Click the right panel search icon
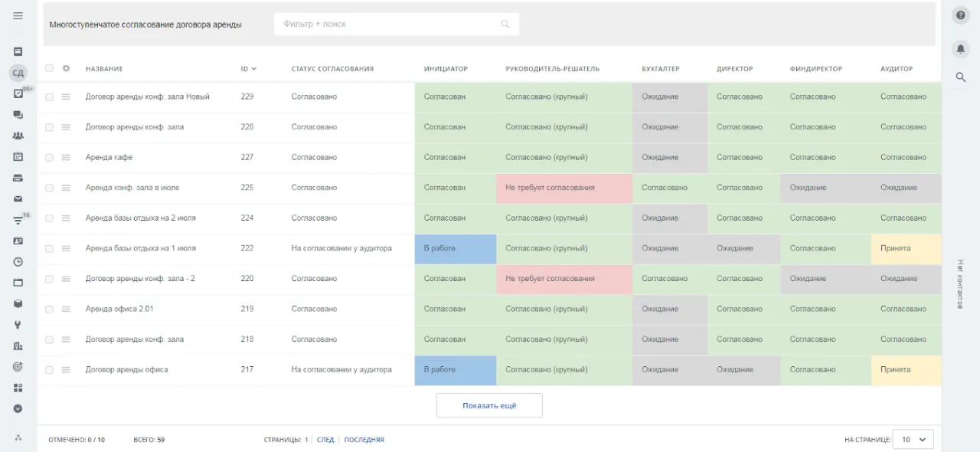The image size is (980, 452). click(x=960, y=77)
